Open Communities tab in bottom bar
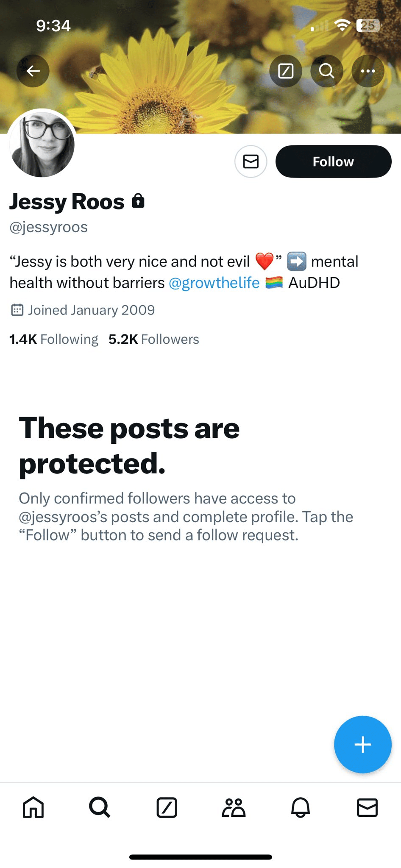This screenshot has height=868, width=401. point(234,807)
